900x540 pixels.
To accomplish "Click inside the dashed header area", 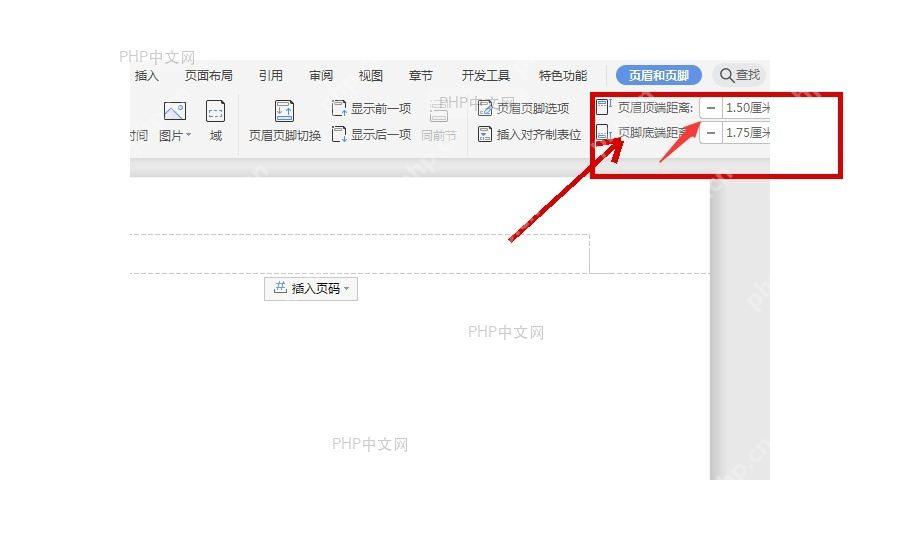I will tap(360, 254).
